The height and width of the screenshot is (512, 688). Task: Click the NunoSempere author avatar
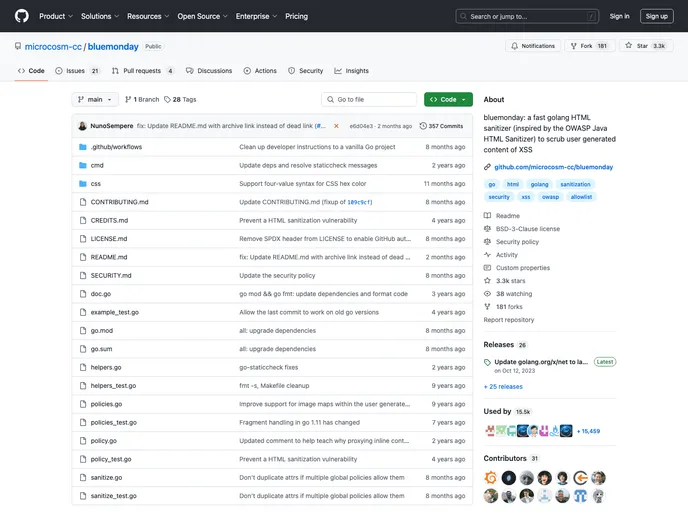(x=82, y=126)
